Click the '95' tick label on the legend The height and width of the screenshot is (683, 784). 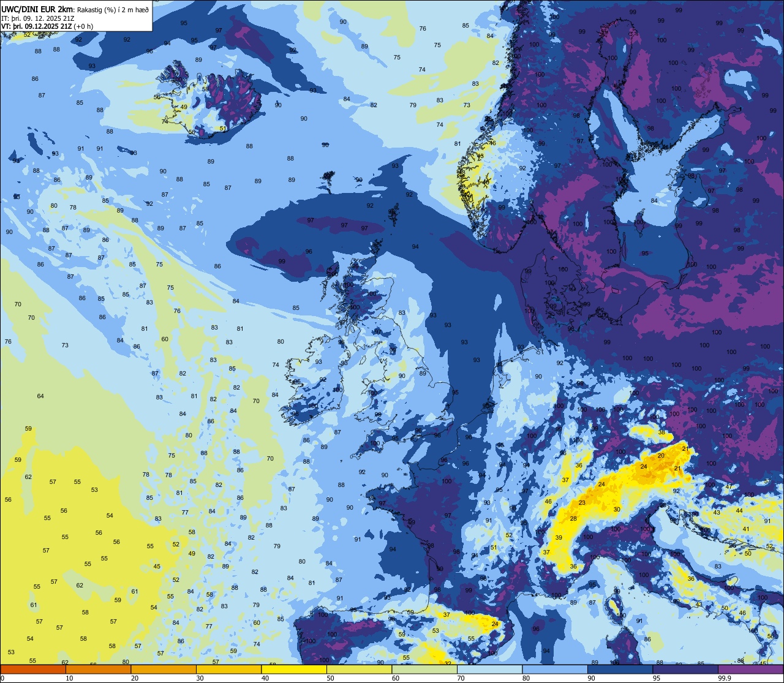coord(657,678)
